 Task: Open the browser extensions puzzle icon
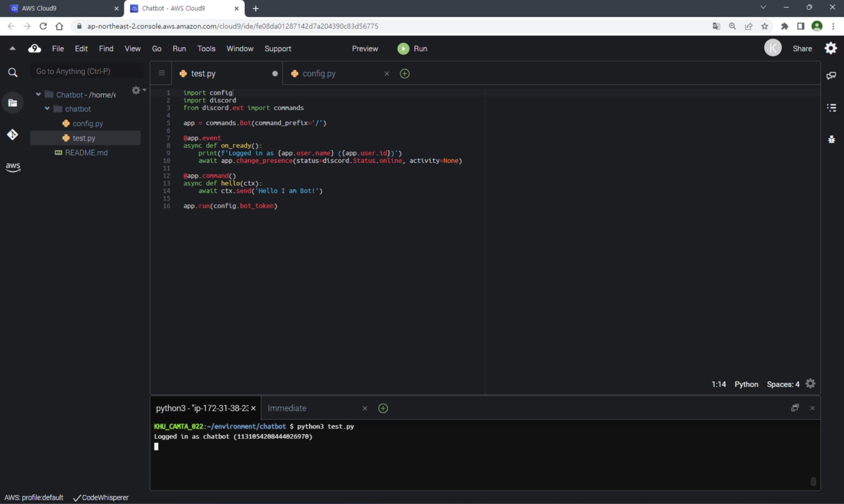(x=784, y=26)
